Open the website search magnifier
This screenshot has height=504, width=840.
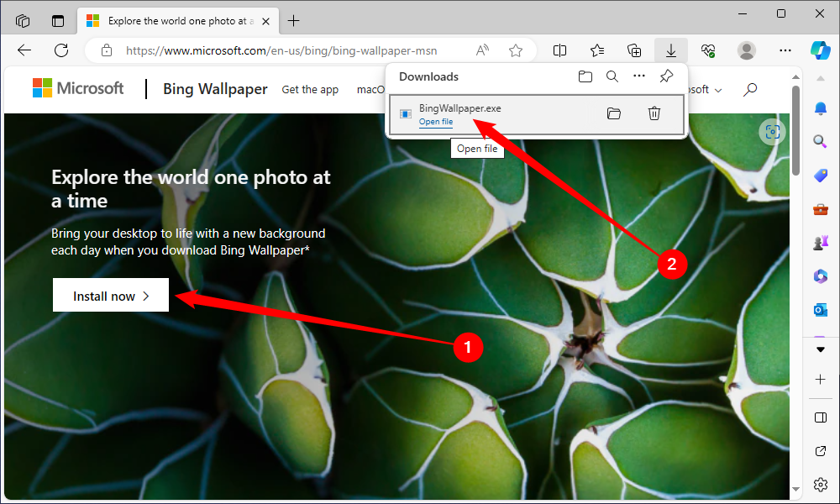pos(750,89)
